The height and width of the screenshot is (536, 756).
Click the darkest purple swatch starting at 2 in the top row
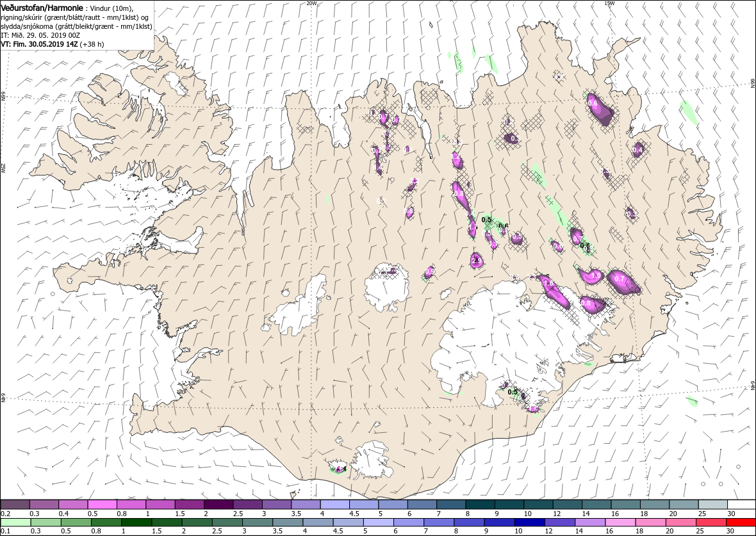coord(218,505)
